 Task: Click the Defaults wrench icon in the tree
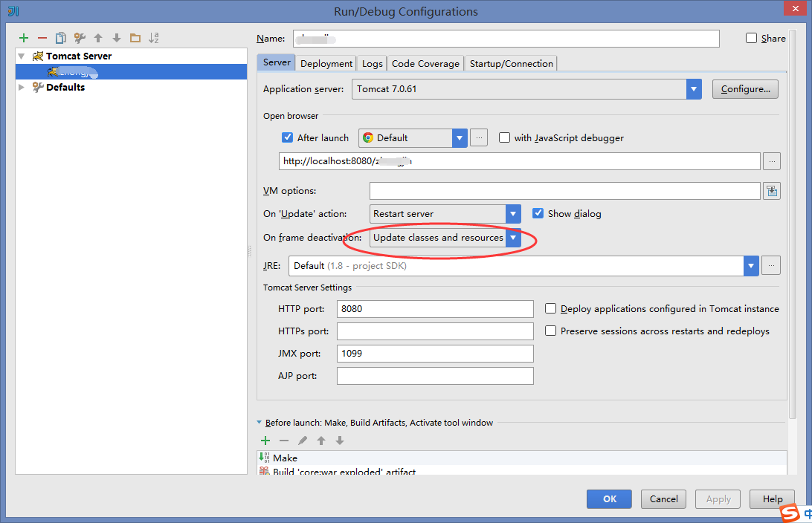coord(38,87)
